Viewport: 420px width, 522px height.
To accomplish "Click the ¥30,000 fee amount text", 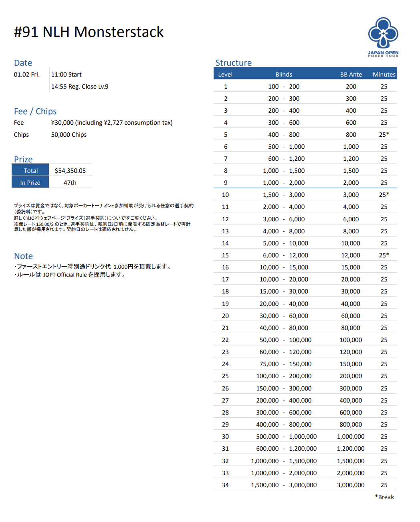I will pos(111,123).
